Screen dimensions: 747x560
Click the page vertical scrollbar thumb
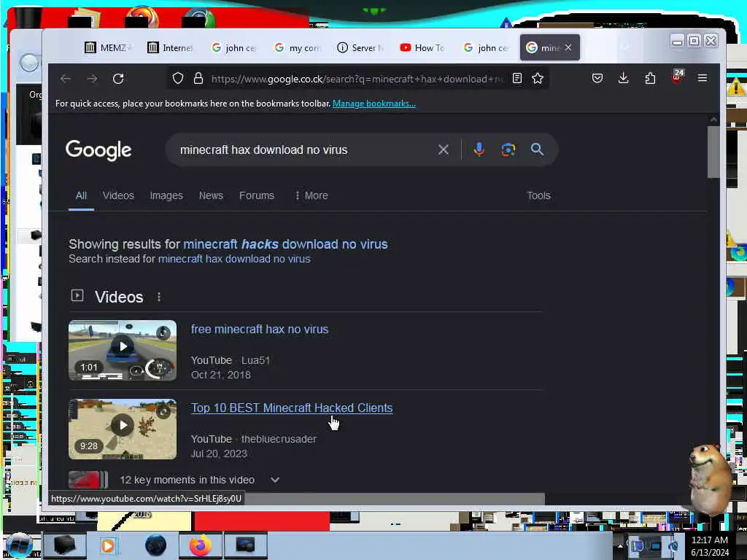coord(713,152)
